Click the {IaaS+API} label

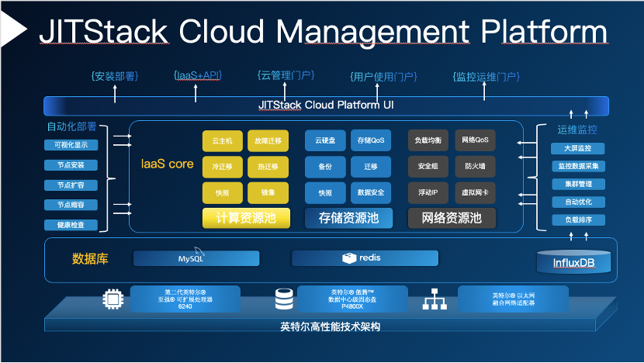point(198,75)
